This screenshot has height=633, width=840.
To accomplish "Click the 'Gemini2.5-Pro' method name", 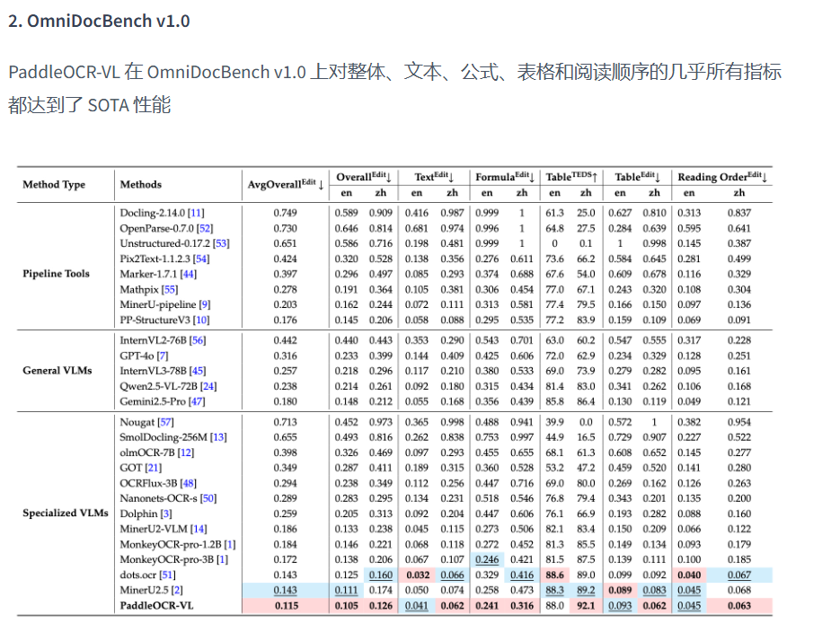I will (153, 401).
